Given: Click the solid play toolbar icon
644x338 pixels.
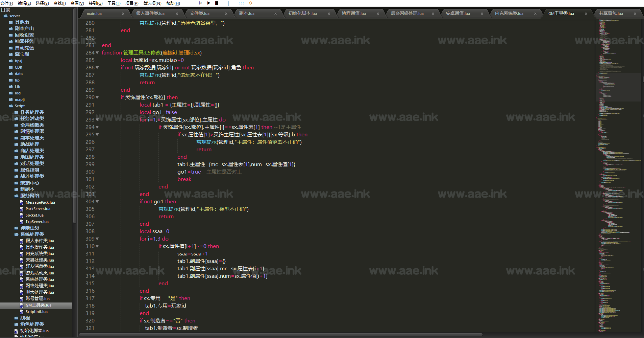Looking at the screenshot, I should point(209,3).
